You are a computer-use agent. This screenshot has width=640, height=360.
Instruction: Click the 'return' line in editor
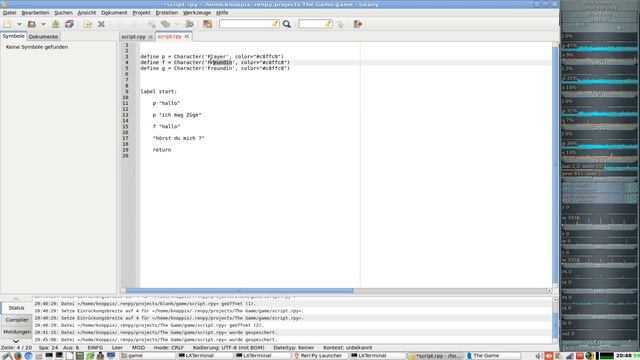[x=162, y=150]
